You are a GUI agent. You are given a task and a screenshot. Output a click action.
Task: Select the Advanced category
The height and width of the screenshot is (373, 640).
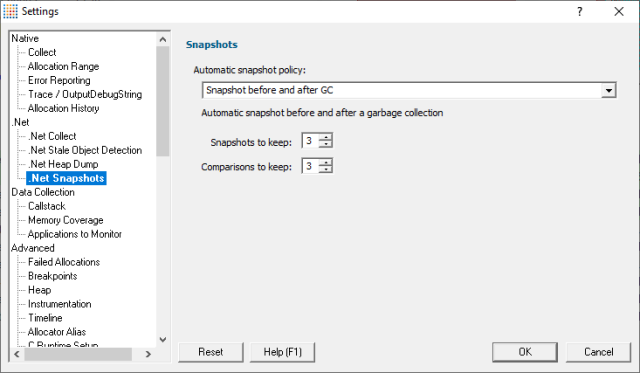pos(33,248)
